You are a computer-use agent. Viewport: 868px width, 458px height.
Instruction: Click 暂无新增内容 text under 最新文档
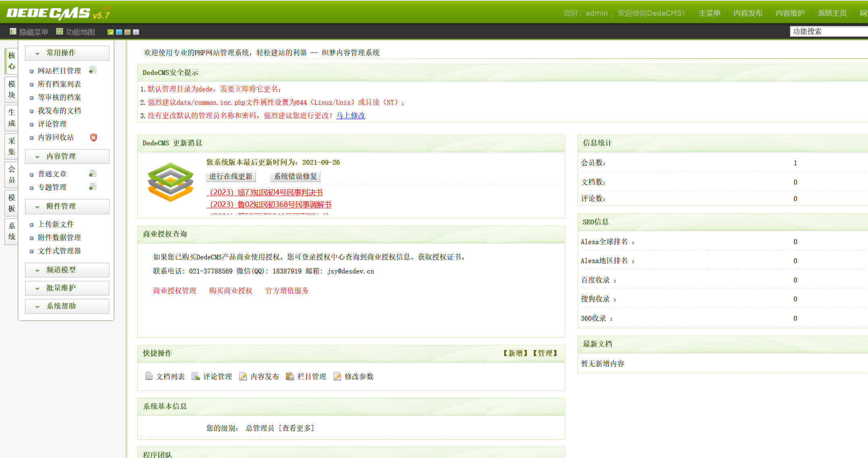[x=602, y=363]
